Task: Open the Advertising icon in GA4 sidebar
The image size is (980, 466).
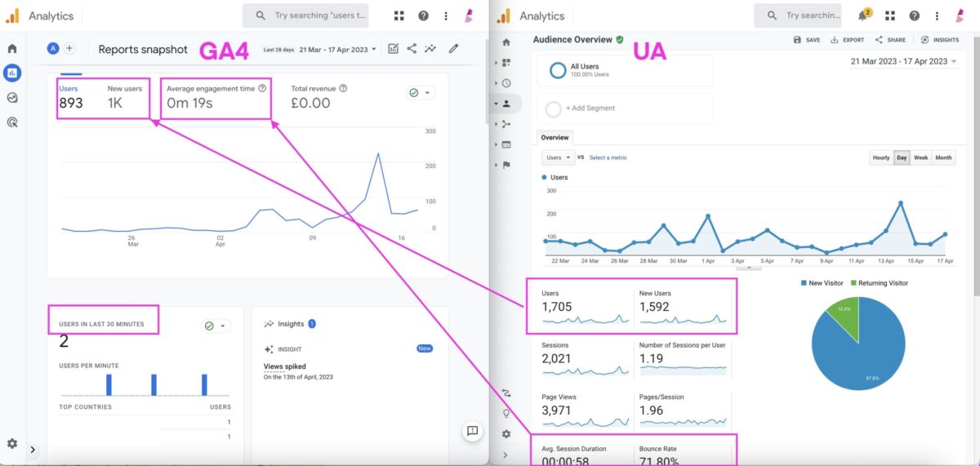Action: click(x=12, y=122)
